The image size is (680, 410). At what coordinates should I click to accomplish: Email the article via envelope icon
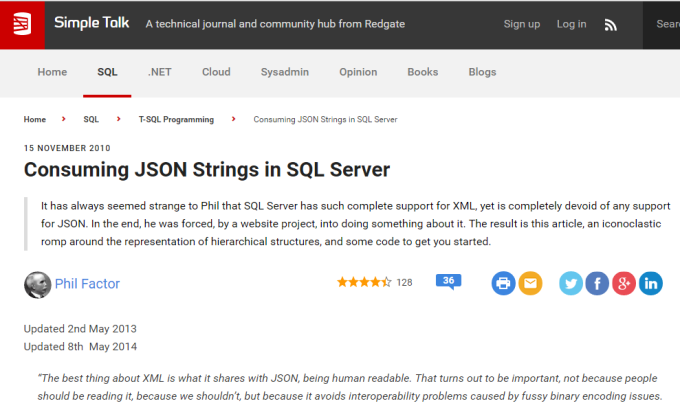(530, 283)
